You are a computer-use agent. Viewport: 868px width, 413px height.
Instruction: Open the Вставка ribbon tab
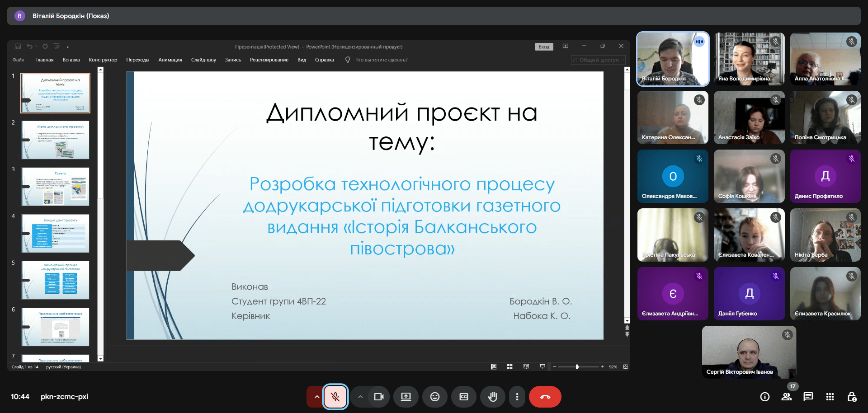[x=71, y=60]
